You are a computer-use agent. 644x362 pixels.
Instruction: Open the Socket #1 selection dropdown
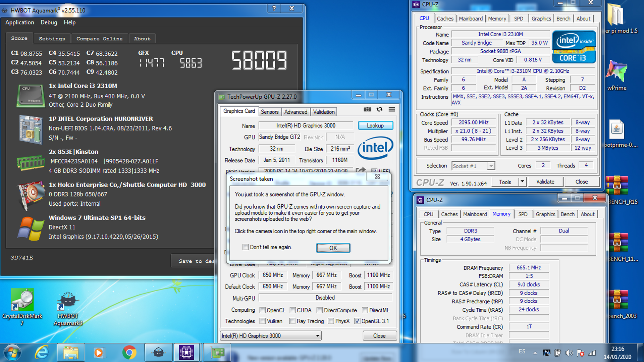pos(473,166)
